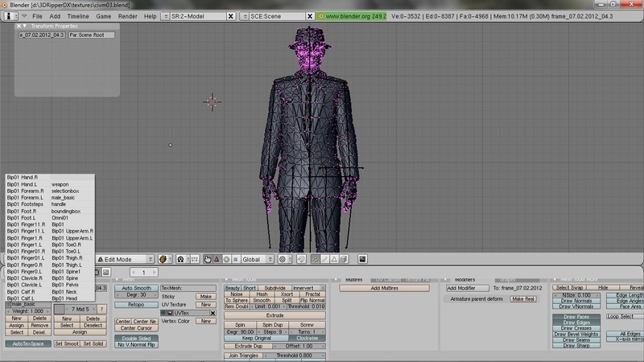644x362 pixels.
Task: Delete the SCE:Scene entry with X
Action: pos(310,16)
